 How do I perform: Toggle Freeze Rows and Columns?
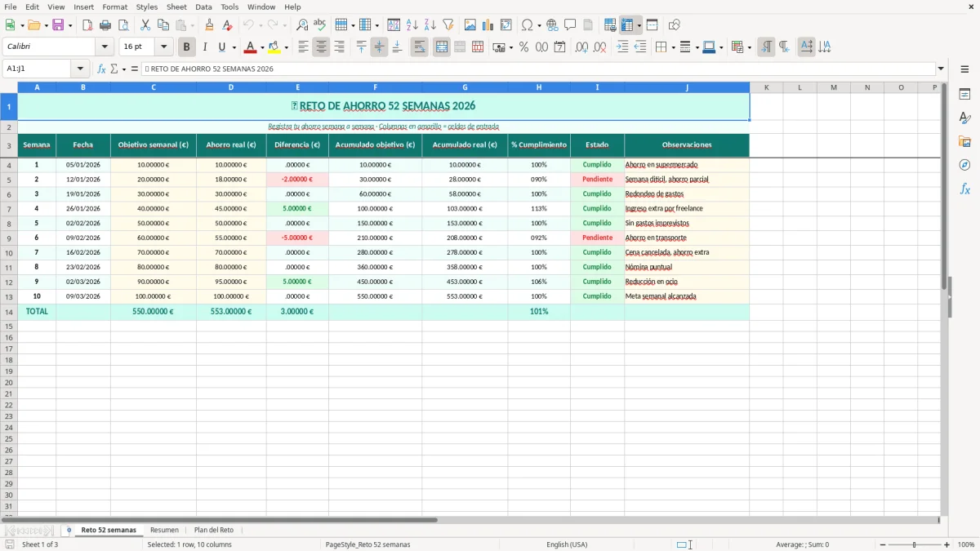click(627, 25)
